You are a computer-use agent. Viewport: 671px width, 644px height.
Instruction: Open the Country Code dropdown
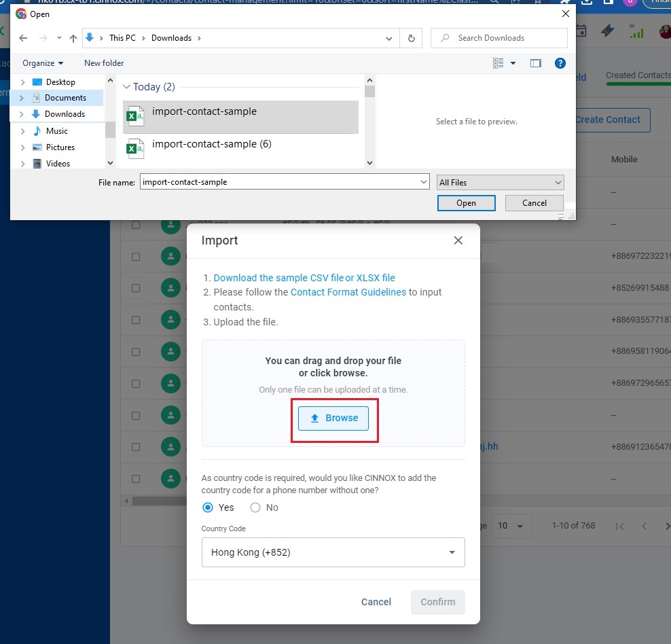[333, 552]
